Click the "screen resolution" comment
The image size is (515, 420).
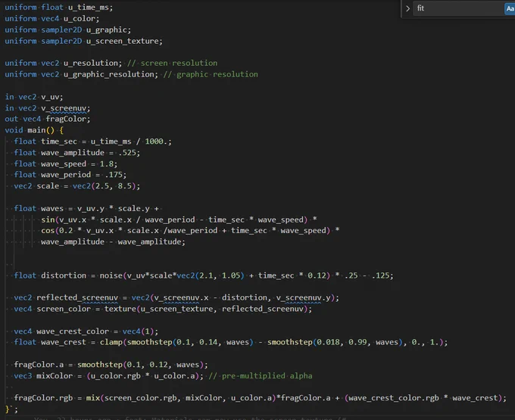pos(172,63)
